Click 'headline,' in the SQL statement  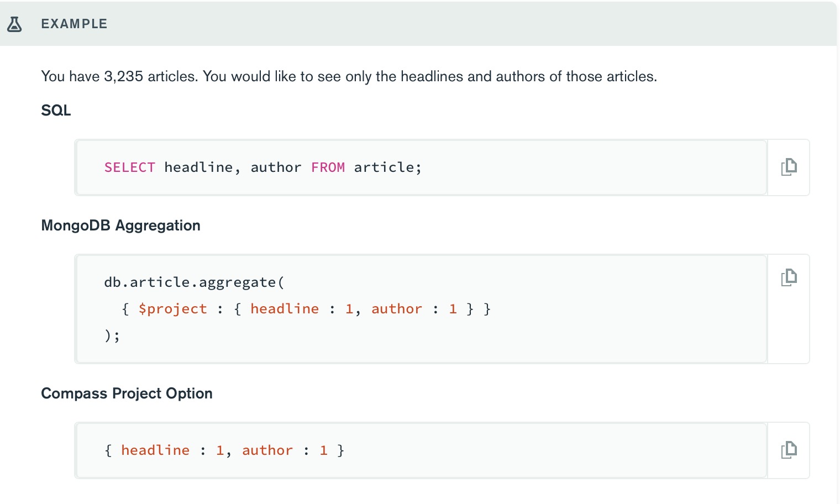(x=202, y=167)
